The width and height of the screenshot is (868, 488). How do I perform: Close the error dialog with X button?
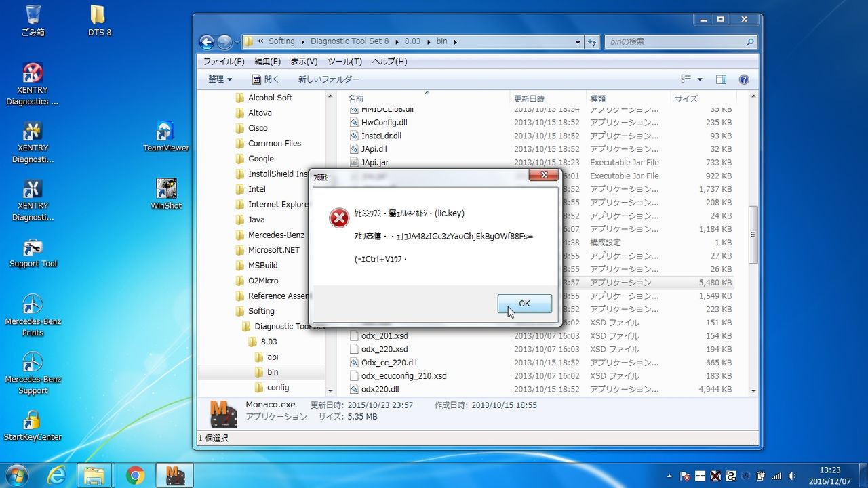click(x=543, y=176)
